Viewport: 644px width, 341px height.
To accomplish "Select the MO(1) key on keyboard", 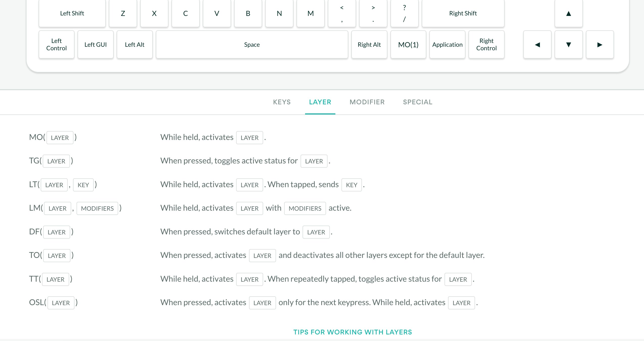I will (408, 45).
